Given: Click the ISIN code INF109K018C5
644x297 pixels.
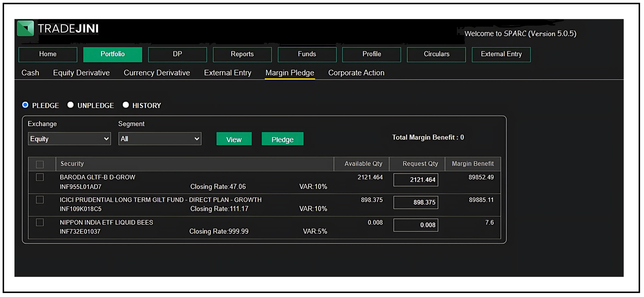Looking at the screenshot, I should [x=80, y=209].
